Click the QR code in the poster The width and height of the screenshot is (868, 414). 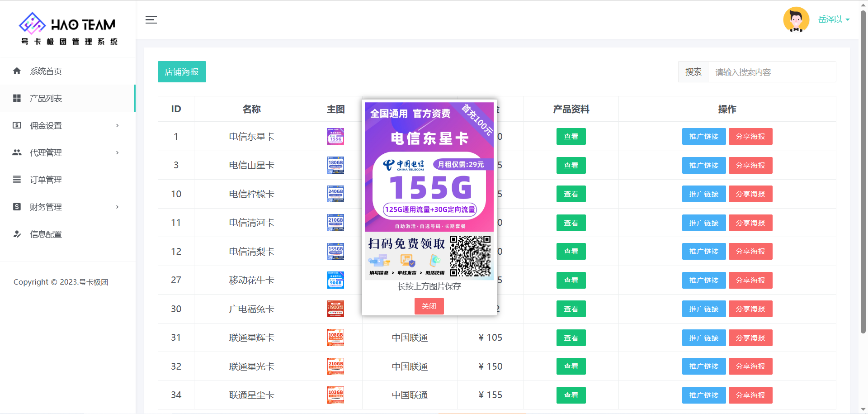(471, 256)
